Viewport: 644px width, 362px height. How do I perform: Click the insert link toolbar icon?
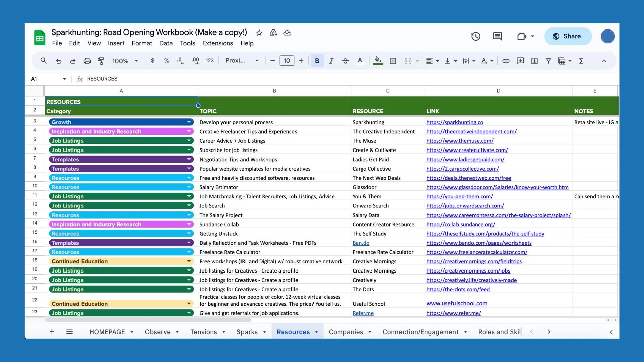coord(506,61)
